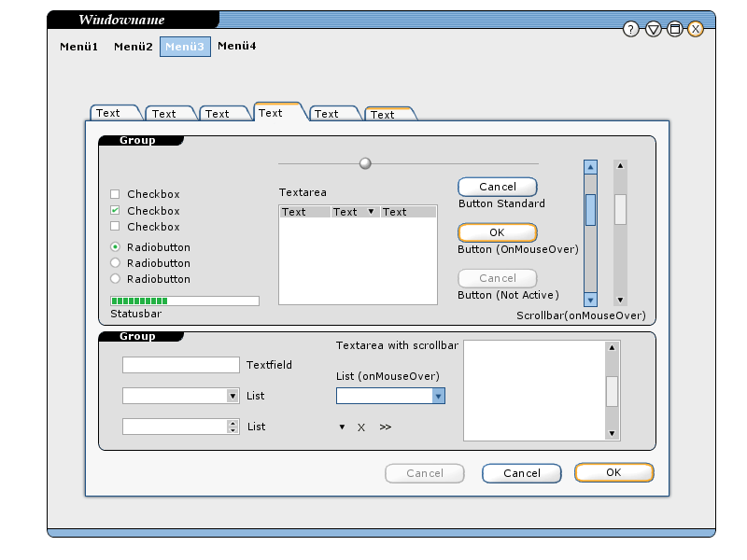Switch to the first Text tab

(112, 113)
